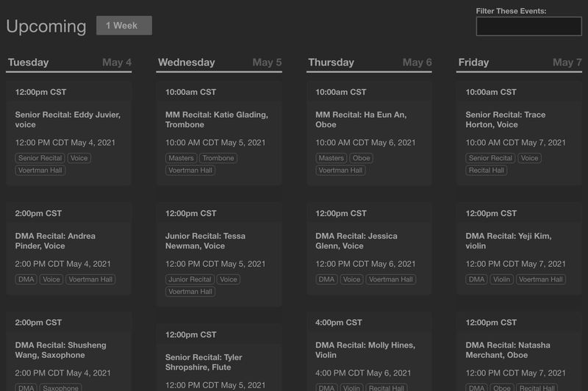Click the 1 Week button
This screenshot has width=588, height=391.
click(x=124, y=26)
